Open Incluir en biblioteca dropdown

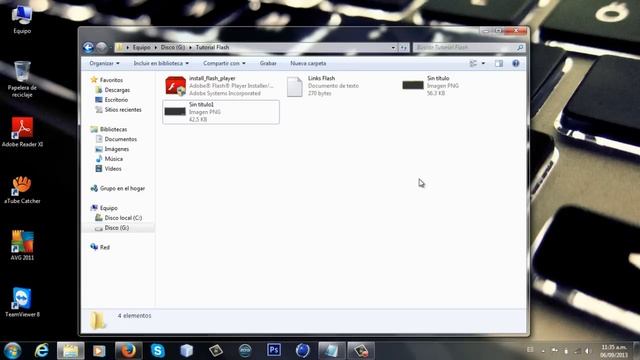[161, 63]
